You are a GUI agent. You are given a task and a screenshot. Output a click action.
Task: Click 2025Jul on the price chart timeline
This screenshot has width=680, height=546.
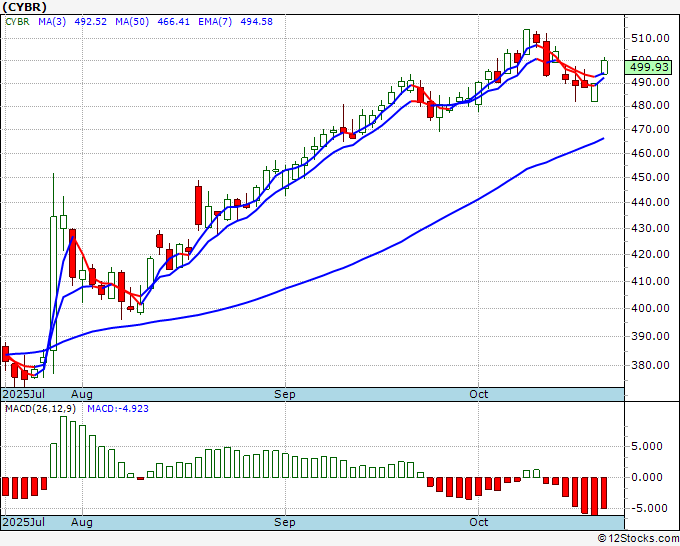pos(23,394)
